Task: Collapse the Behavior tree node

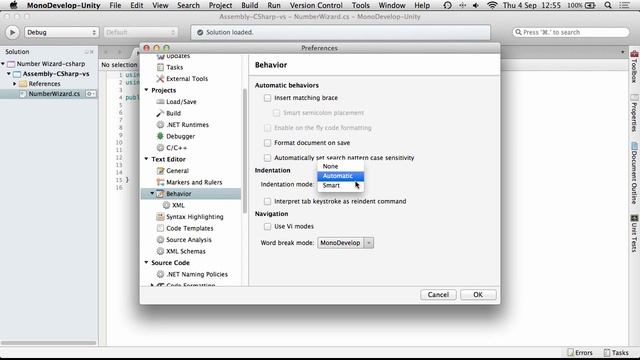Action: coord(152,193)
